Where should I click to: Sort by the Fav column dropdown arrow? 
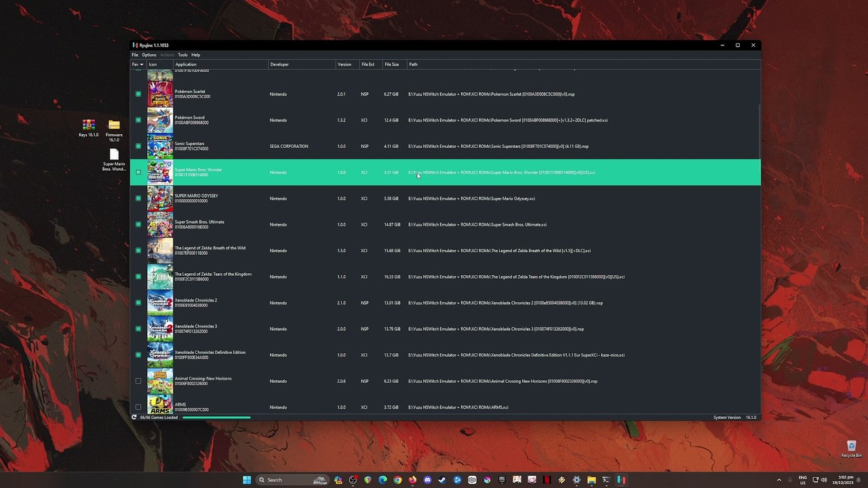142,64
